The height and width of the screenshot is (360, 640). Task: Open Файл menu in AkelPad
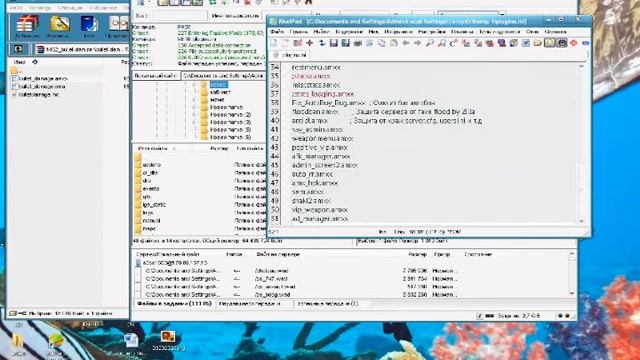[277, 31]
